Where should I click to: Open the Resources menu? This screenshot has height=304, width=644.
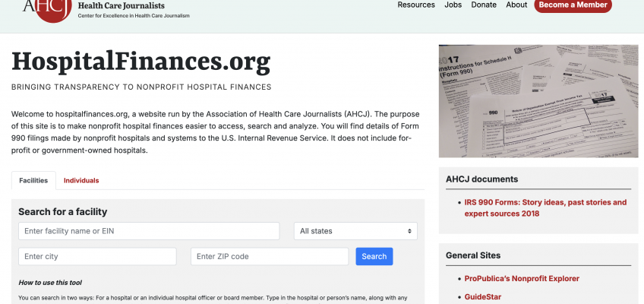coord(416,5)
